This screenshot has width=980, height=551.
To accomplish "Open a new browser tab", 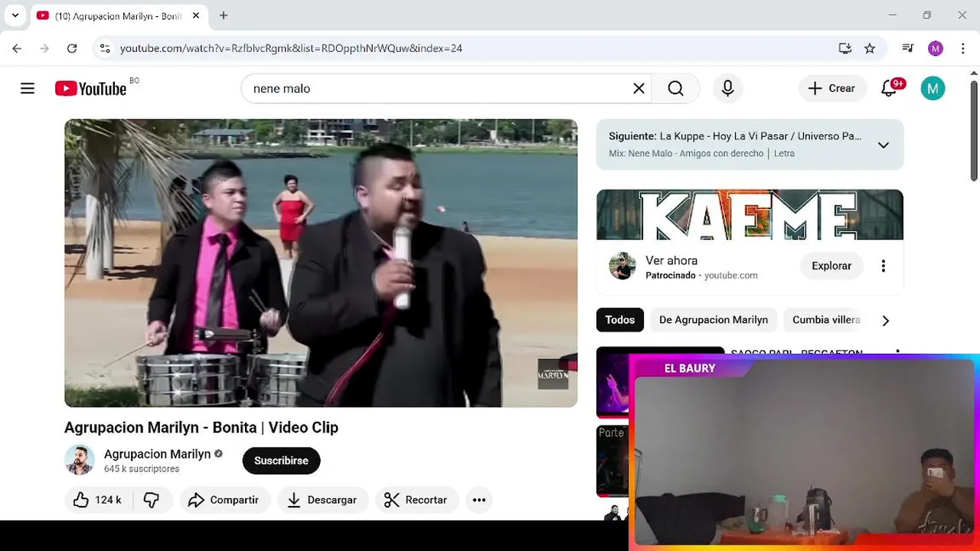I will [x=224, y=15].
